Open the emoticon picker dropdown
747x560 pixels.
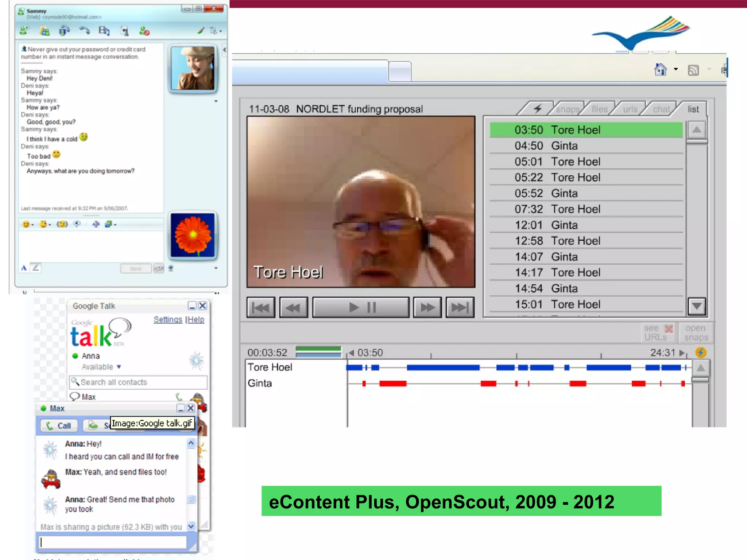28,224
